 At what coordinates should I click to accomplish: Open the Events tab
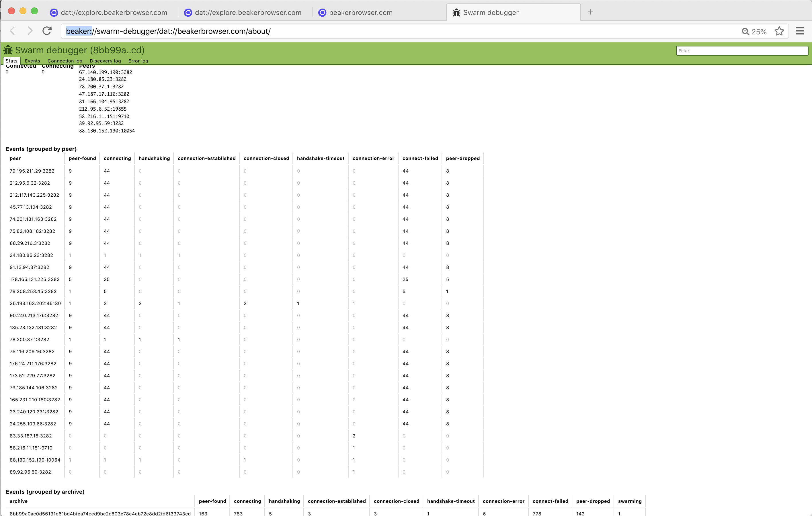(32, 61)
